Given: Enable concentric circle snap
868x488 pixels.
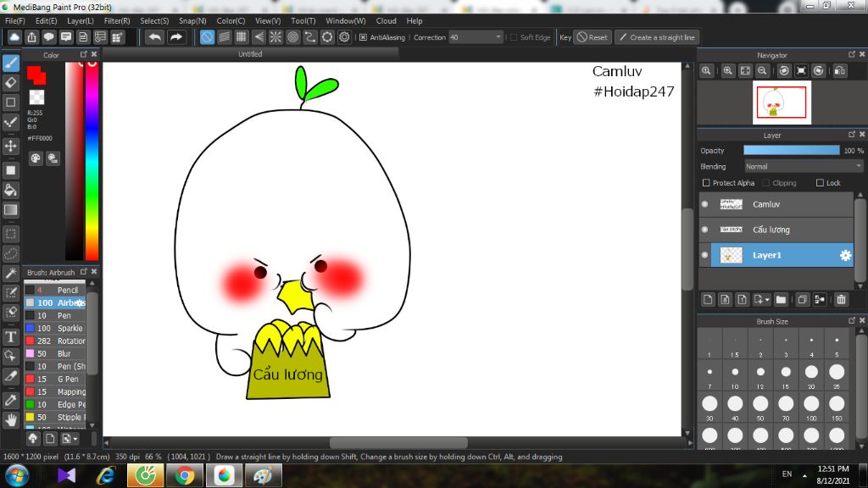Looking at the screenshot, I should click(x=292, y=37).
